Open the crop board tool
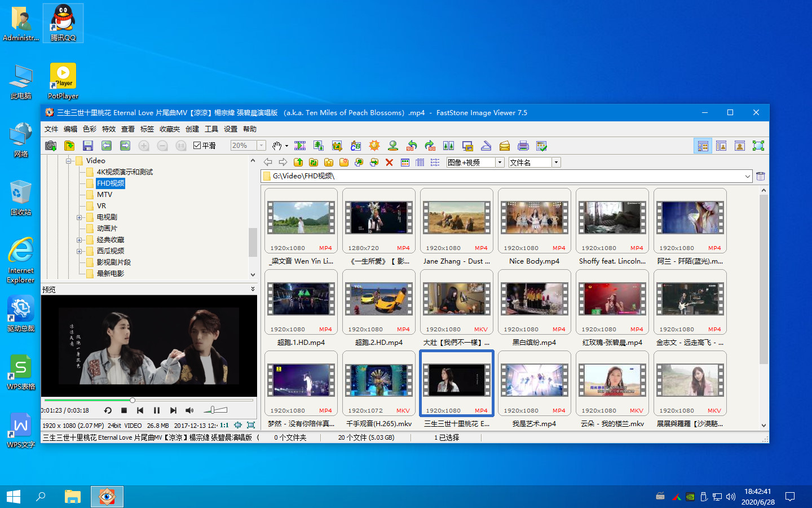This screenshot has width=812, height=508. pos(337,146)
